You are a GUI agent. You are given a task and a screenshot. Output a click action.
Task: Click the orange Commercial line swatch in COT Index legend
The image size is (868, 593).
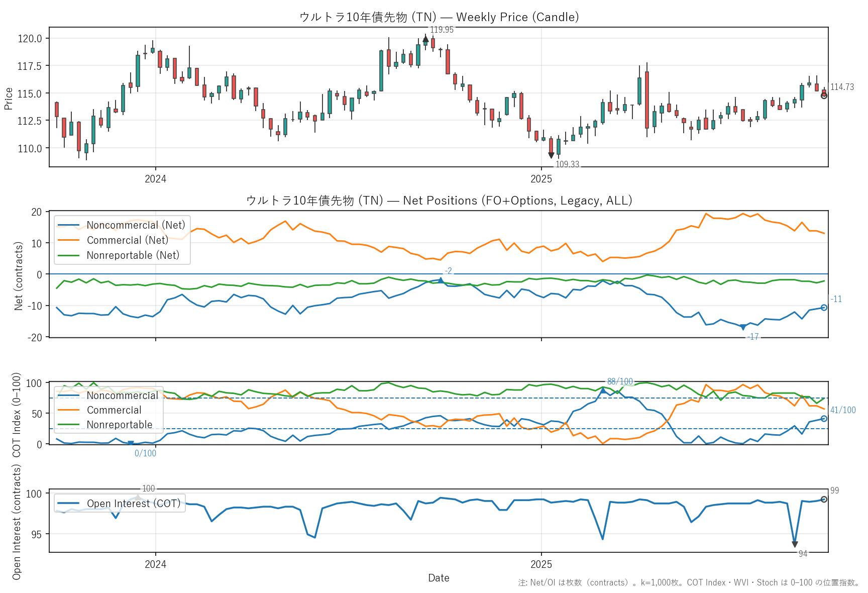(69, 410)
